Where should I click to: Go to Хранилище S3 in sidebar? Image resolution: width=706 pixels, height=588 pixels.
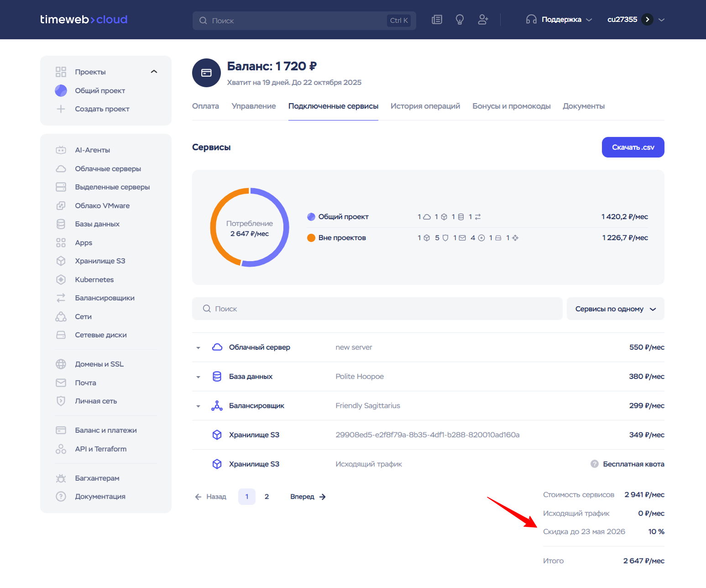coord(99,261)
